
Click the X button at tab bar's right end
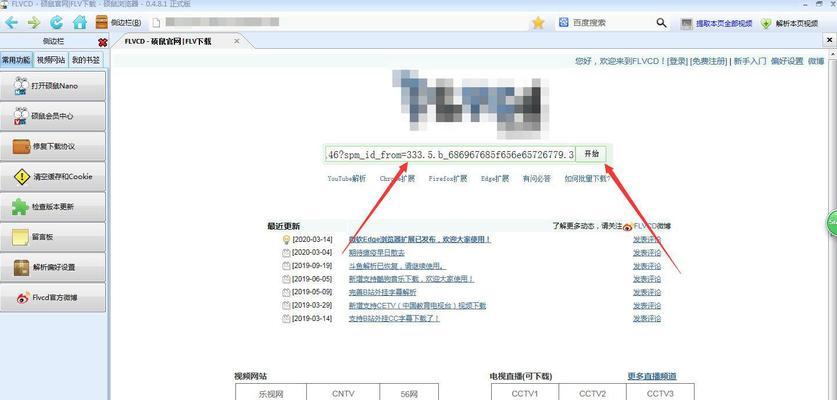830,40
